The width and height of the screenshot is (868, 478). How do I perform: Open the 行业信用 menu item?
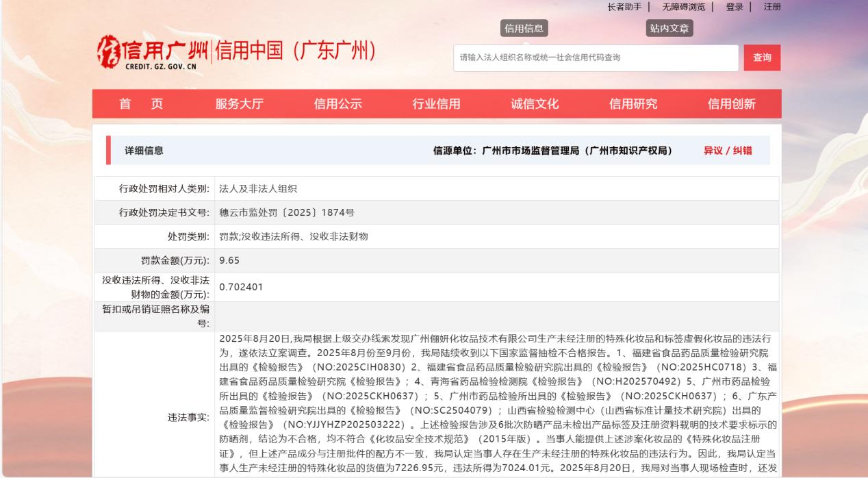tap(436, 104)
